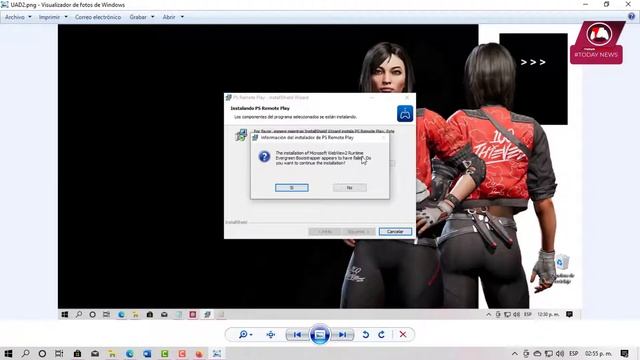Screen dimensions: 640x360
Task: Minimize the Photo Viewer window
Action: coord(585,4)
